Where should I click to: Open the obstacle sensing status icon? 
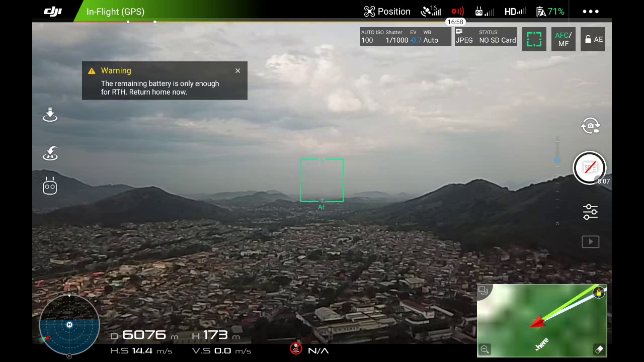click(x=457, y=12)
